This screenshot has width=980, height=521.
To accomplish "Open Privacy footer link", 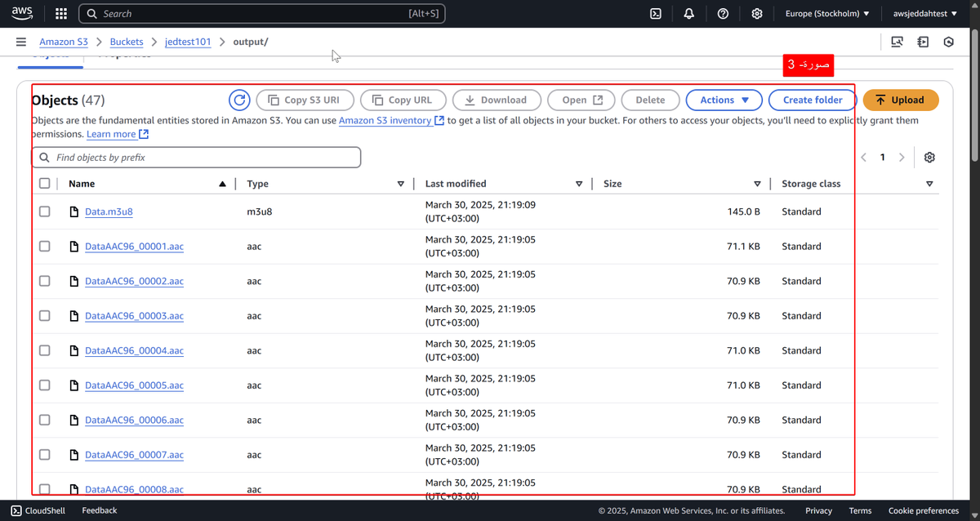I will pos(818,510).
